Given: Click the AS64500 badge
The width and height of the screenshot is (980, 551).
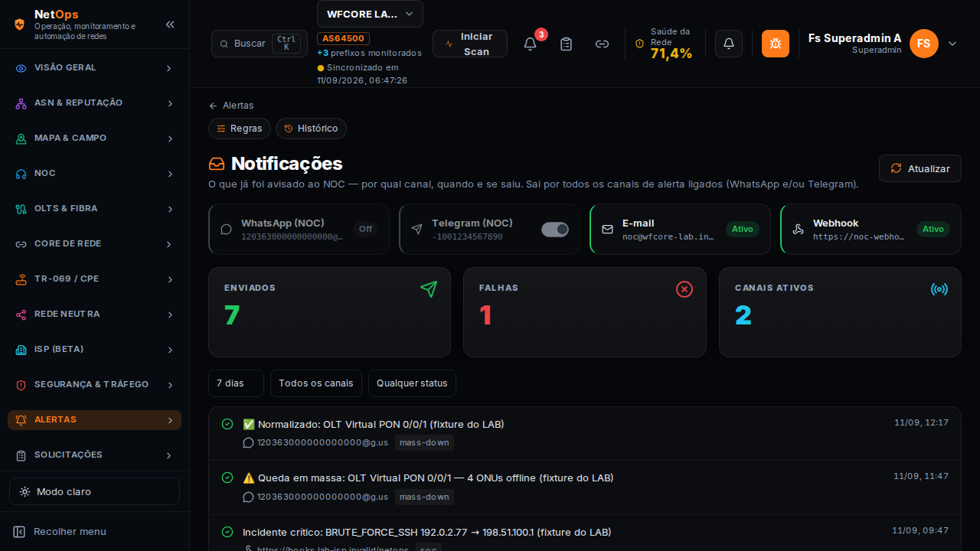Looking at the screenshot, I should (343, 38).
